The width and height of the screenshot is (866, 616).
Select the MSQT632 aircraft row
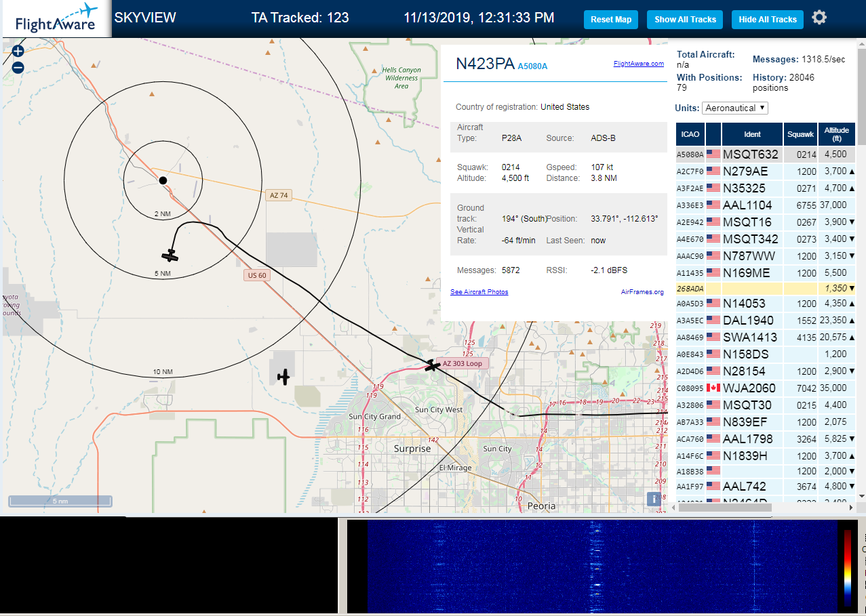click(766, 154)
